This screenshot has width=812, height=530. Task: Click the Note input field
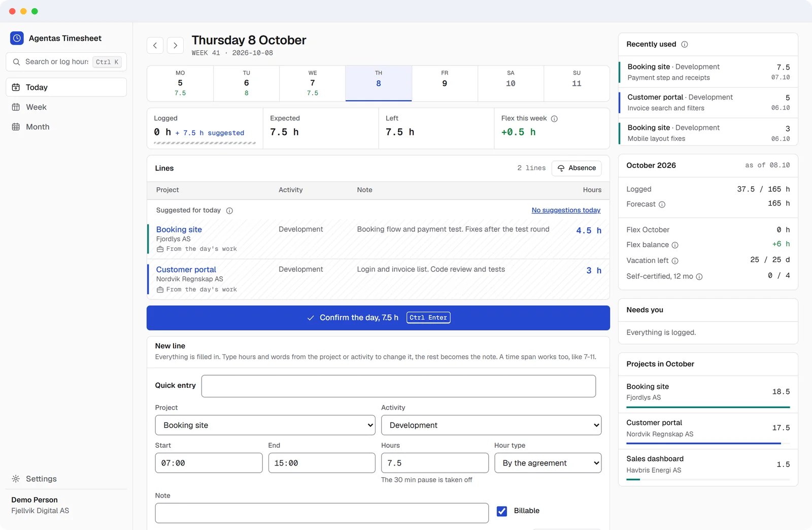(x=322, y=513)
